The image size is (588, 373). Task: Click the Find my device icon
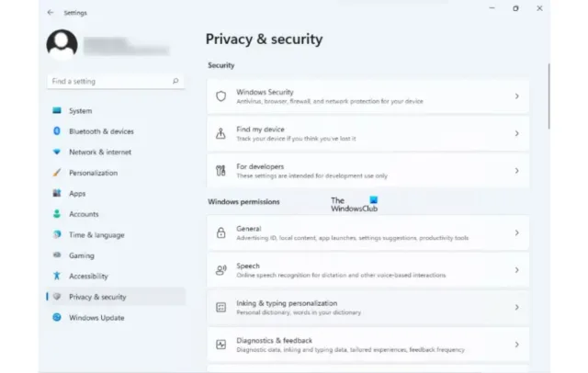pyautogui.click(x=220, y=133)
